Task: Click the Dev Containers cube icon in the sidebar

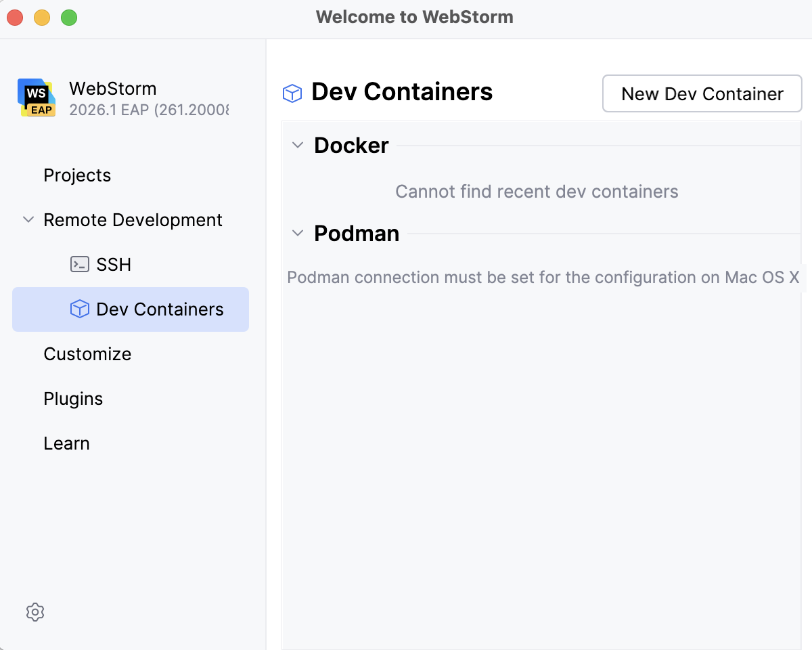Action: pos(80,309)
